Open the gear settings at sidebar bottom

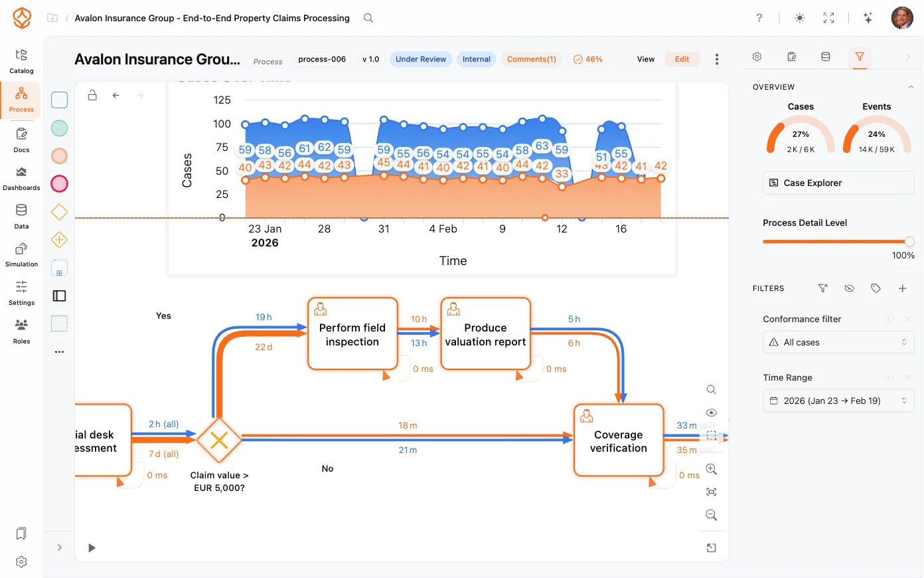pos(21,562)
